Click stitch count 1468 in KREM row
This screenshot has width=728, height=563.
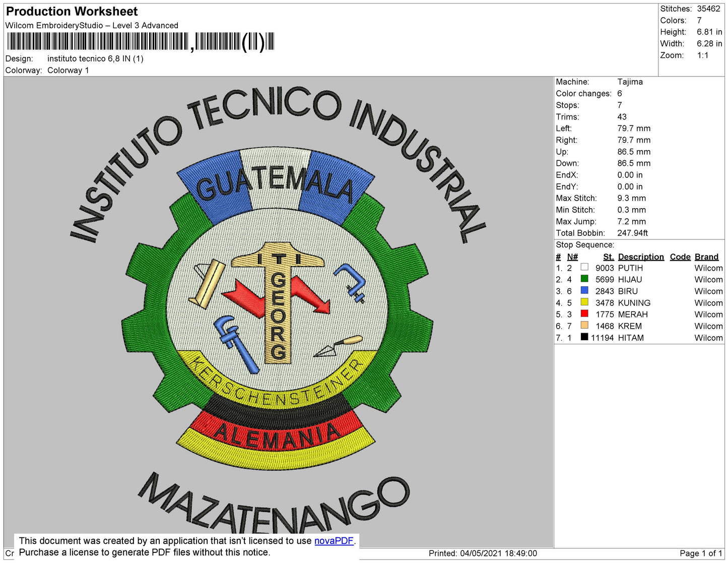click(605, 326)
